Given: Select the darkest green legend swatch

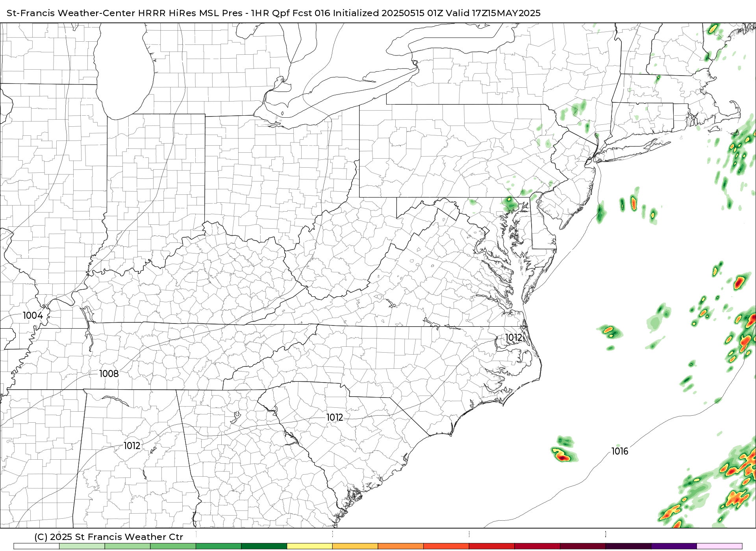Looking at the screenshot, I should (264, 546).
